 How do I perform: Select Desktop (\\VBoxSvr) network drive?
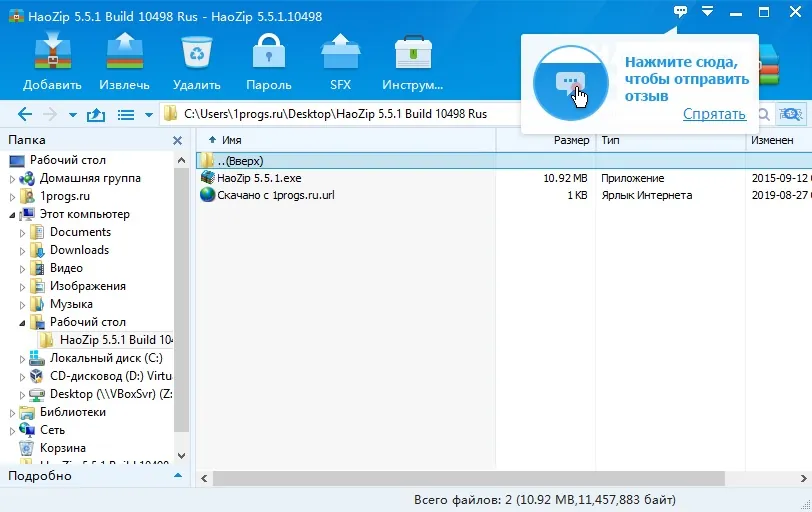tap(111, 394)
